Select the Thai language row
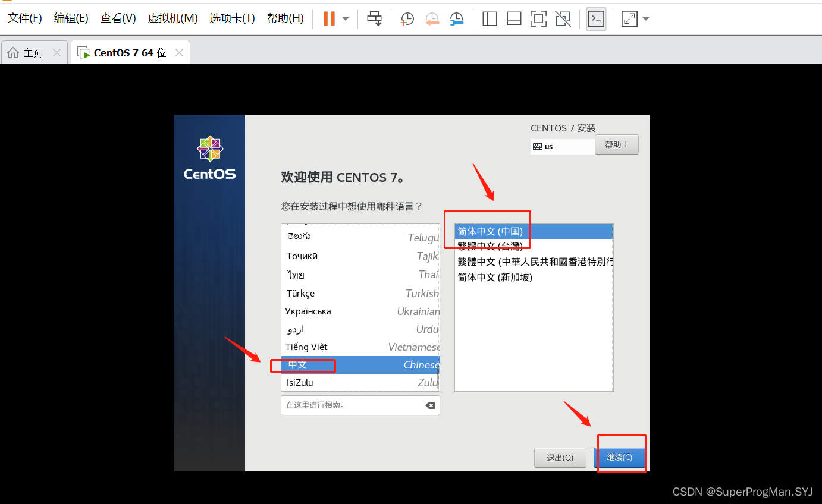This screenshot has width=822, height=504. click(x=360, y=275)
